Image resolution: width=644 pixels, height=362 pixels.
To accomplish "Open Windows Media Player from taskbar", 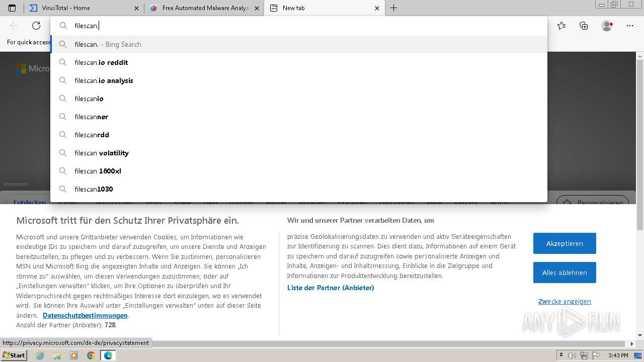I will pyautogui.click(x=74, y=355).
